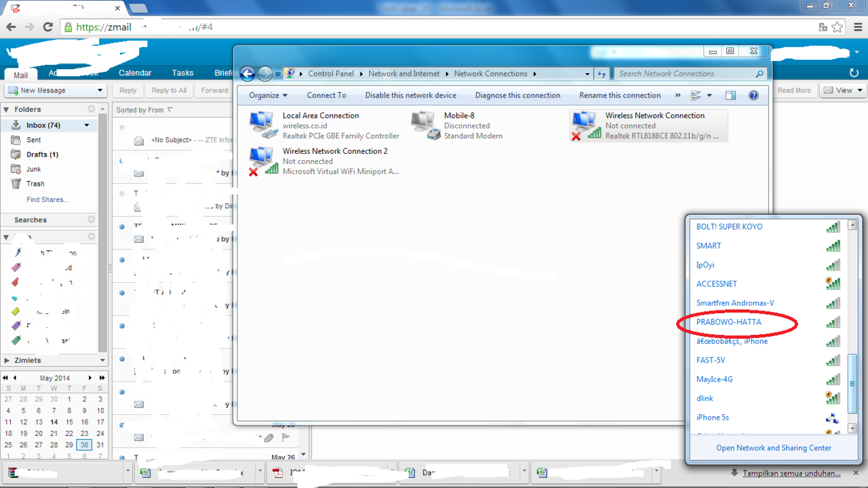
Task: Open address bar history dropdown
Action: click(x=587, y=74)
